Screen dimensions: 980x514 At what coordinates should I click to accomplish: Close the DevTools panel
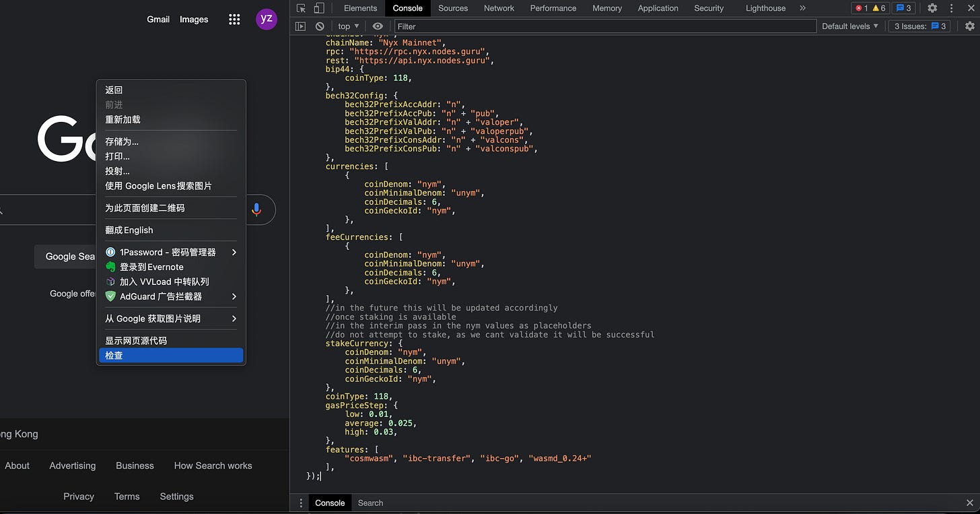tap(970, 8)
